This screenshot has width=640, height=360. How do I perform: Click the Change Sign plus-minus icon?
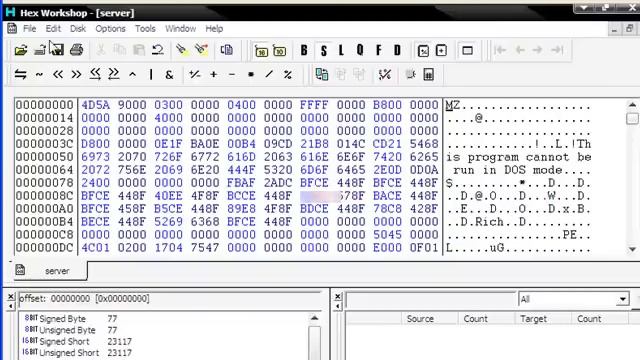194,74
